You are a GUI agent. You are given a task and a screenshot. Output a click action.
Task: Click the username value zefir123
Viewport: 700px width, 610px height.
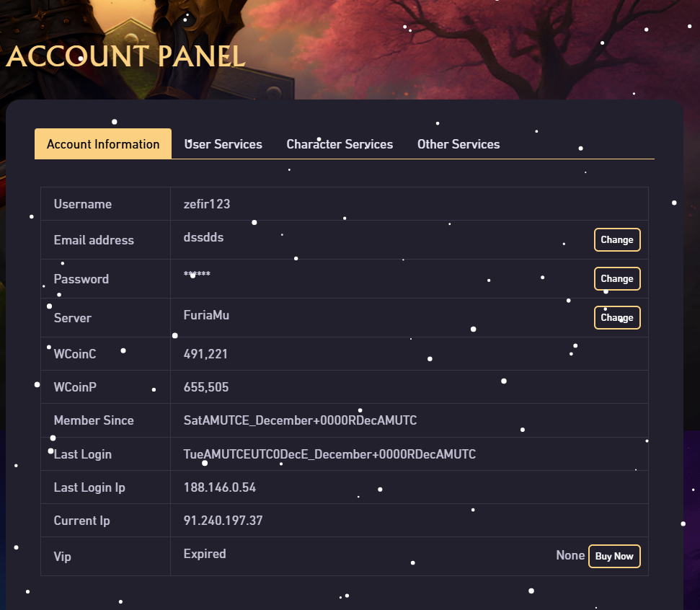coord(207,204)
